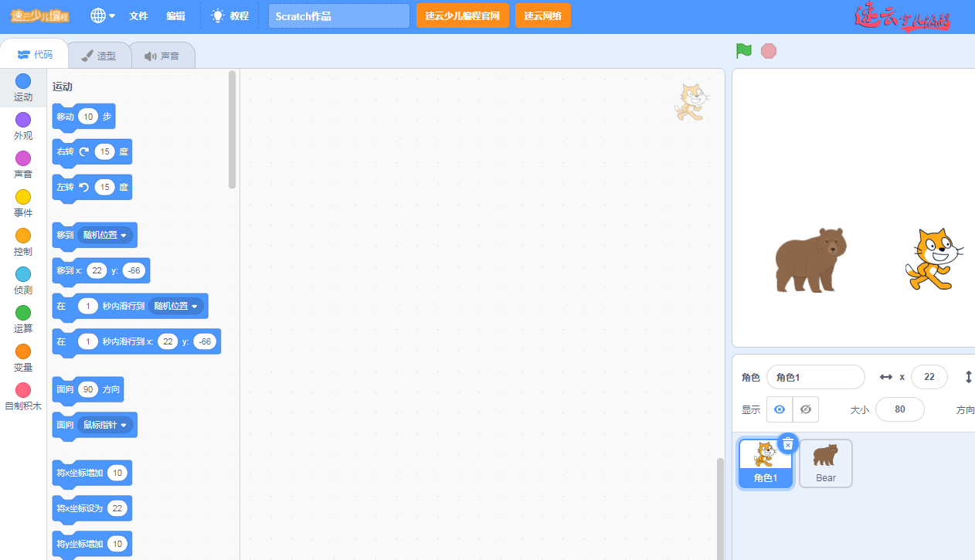The width and height of the screenshot is (975, 560).
Task: Open the 自制积木 category
Action: (x=23, y=391)
